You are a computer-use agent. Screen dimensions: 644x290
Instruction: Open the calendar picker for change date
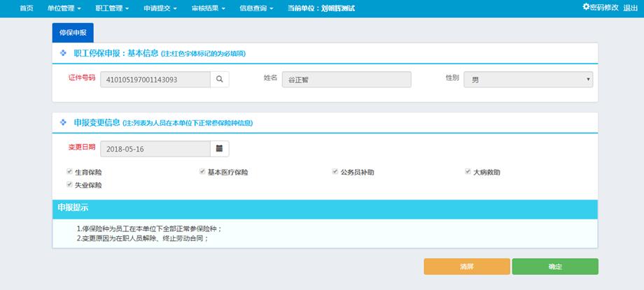pyautogui.click(x=220, y=149)
